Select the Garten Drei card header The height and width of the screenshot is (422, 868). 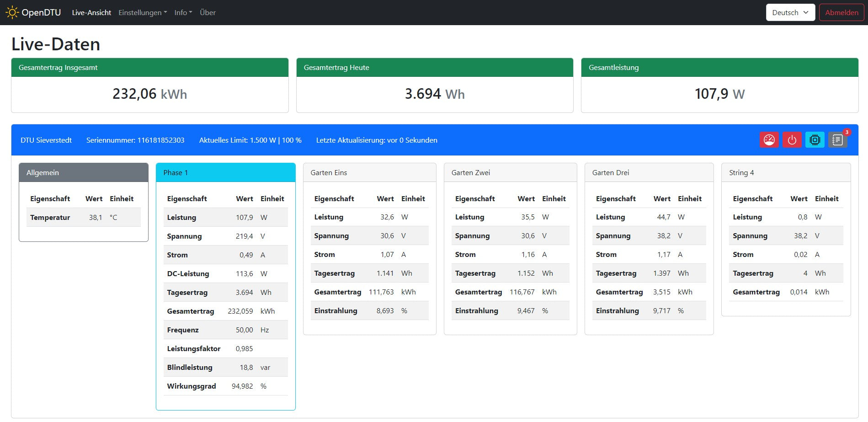(x=649, y=172)
